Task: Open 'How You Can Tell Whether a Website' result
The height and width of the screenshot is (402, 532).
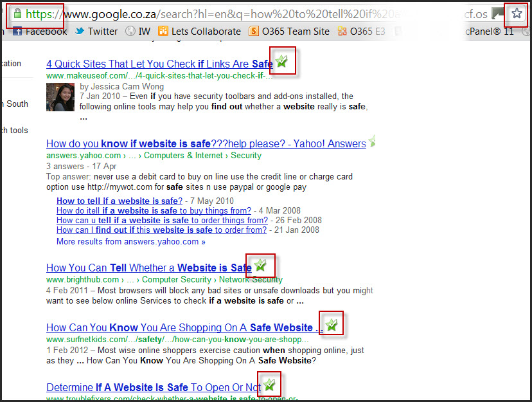Action: click(x=149, y=268)
